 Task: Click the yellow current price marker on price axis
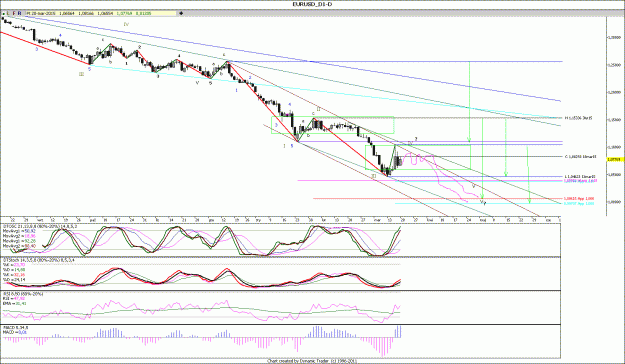tap(614, 159)
